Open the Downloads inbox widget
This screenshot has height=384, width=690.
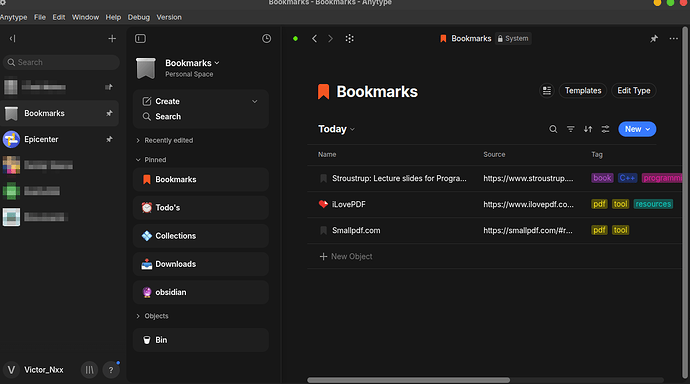(x=201, y=264)
